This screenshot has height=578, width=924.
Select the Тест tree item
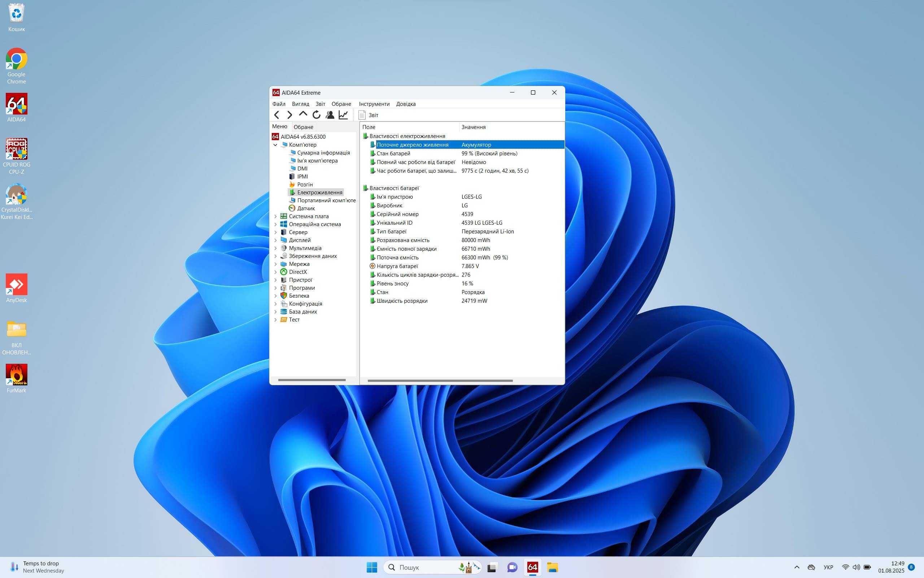click(x=290, y=320)
